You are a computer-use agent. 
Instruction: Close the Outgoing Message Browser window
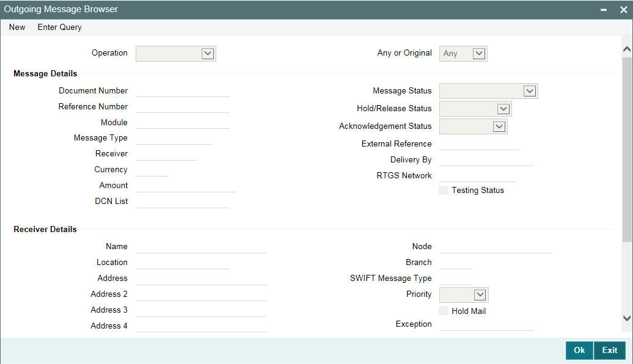(623, 10)
